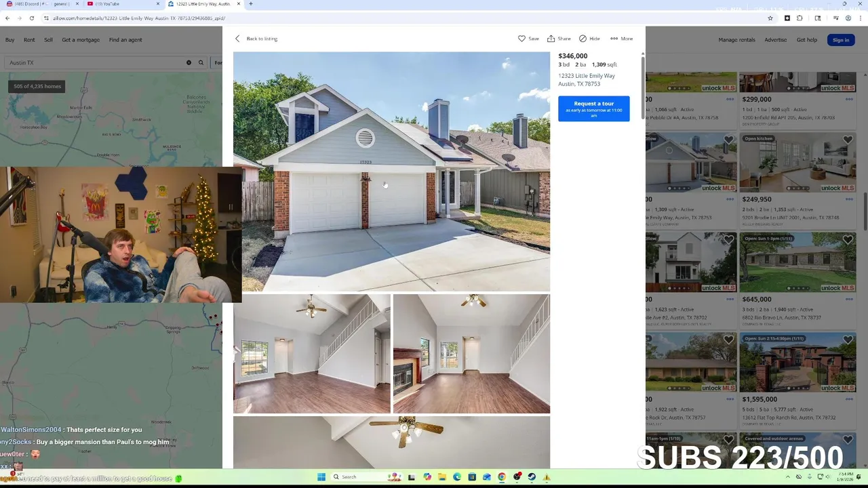
Task: Open the living room staircase photo thumbnail
Action: click(x=312, y=353)
